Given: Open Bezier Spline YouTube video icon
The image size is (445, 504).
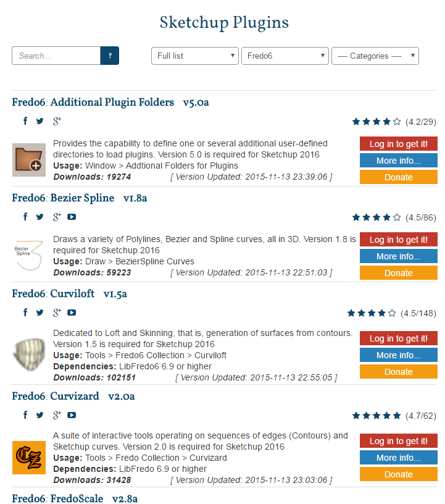Looking at the screenshot, I should (x=72, y=217).
